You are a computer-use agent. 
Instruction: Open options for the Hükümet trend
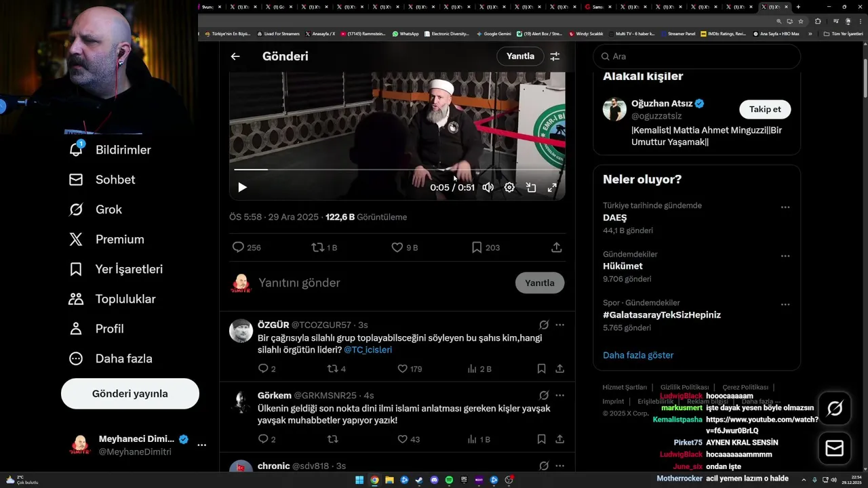click(x=785, y=256)
